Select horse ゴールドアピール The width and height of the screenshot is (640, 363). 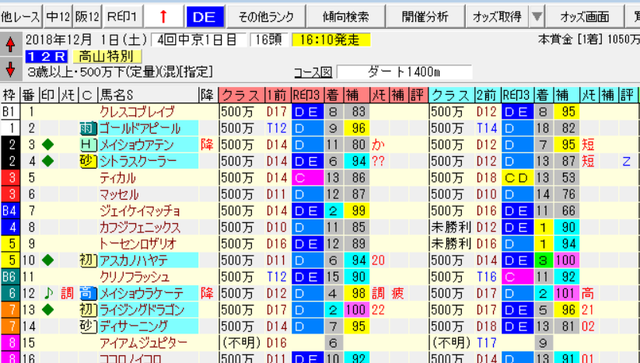click(x=140, y=129)
